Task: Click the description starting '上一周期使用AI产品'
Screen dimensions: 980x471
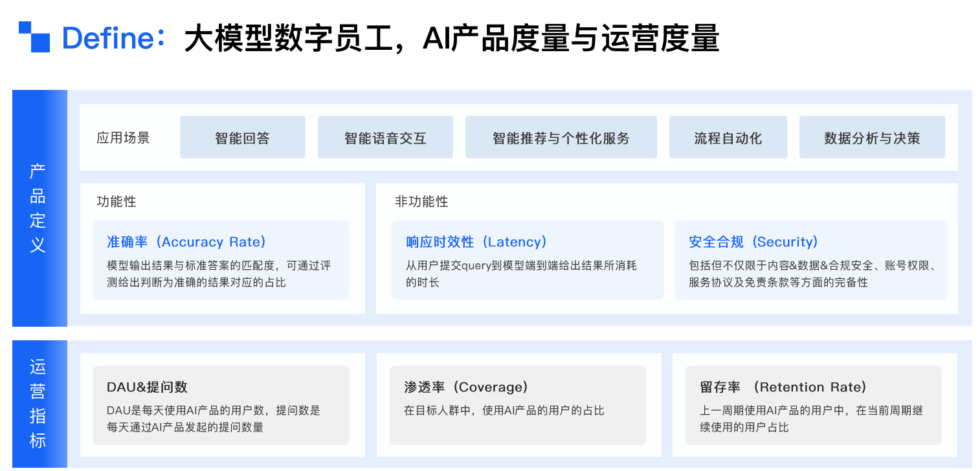Action: click(x=811, y=419)
